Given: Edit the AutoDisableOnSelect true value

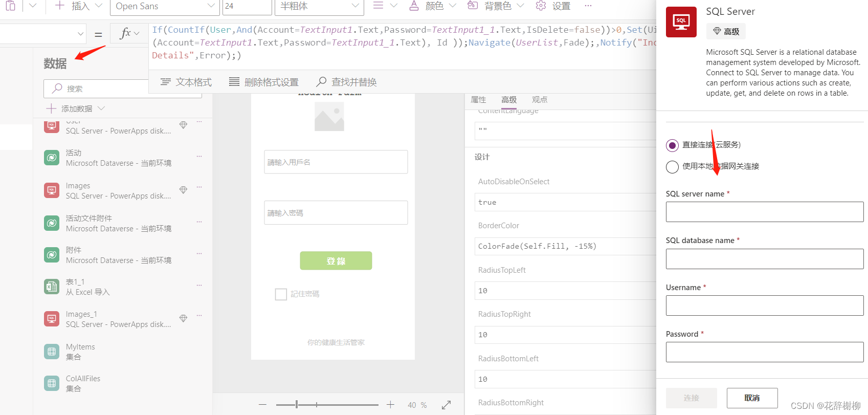Looking at the screenshot, I should pyautogui.click(x=565, y=202).
